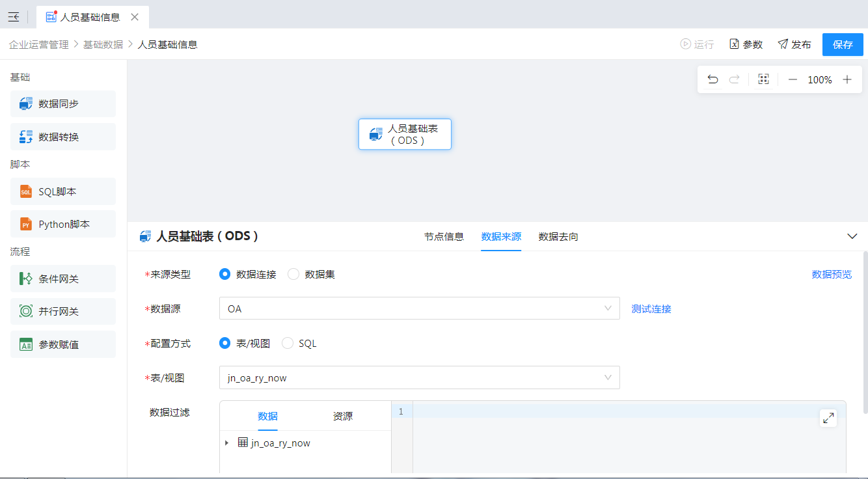Click the 人员基础表 (ODS) canvas node
868x479 pixels.
(405, 134)
